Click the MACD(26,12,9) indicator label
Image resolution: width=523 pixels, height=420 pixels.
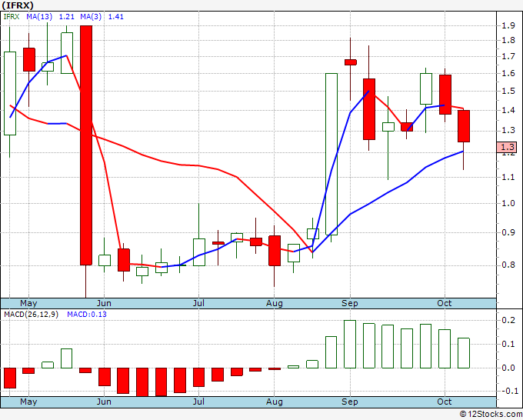(x=31, y=315)
